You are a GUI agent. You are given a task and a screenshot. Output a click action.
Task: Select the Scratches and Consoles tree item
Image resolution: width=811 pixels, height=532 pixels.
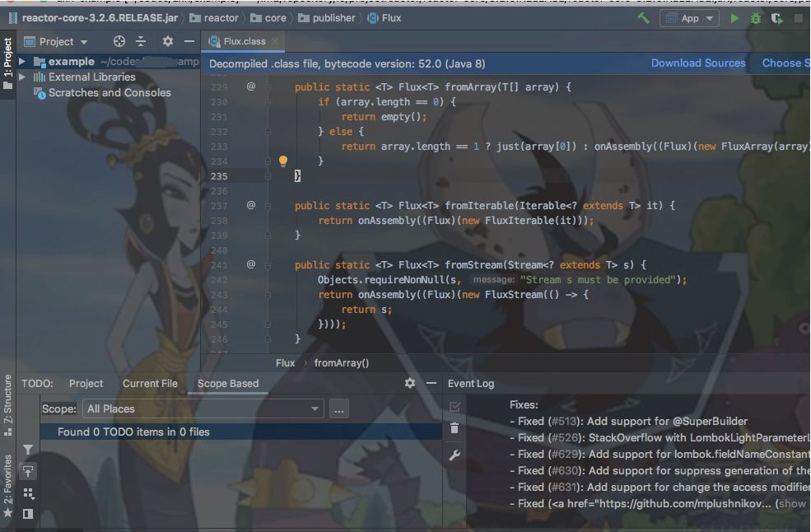110,92
